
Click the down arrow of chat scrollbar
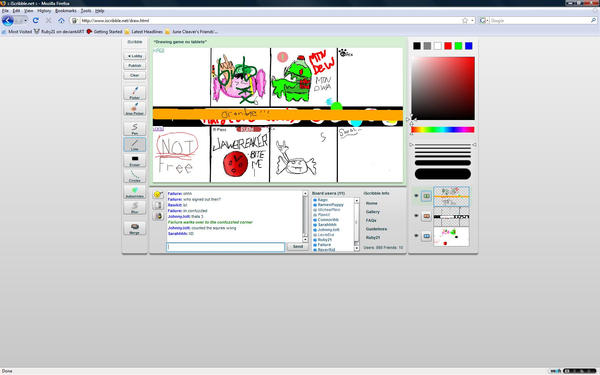[305, 240]
